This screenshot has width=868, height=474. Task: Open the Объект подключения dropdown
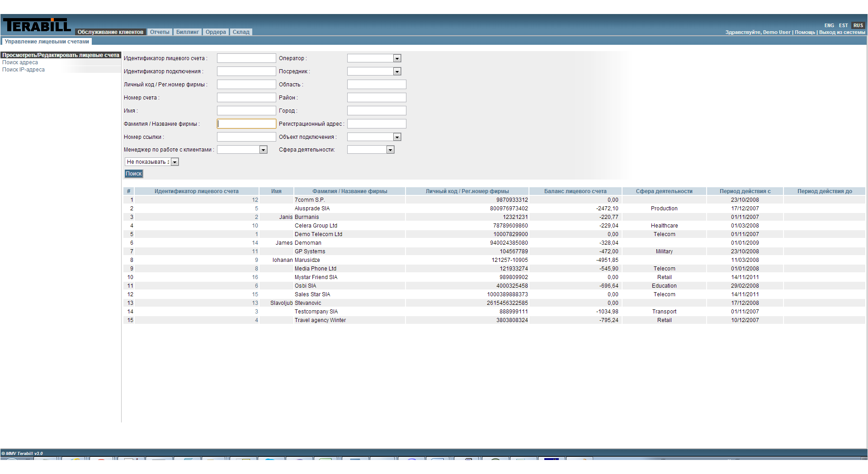tap(396, 137)
